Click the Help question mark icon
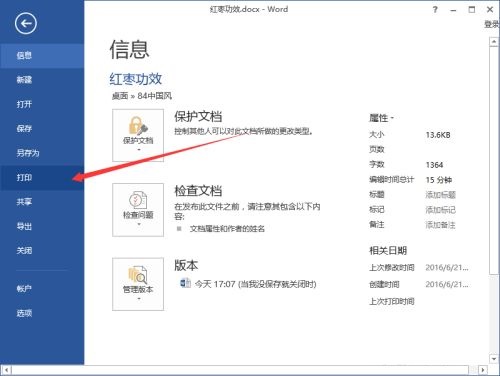This screenshot has width=500, height=376. [435, 10]
